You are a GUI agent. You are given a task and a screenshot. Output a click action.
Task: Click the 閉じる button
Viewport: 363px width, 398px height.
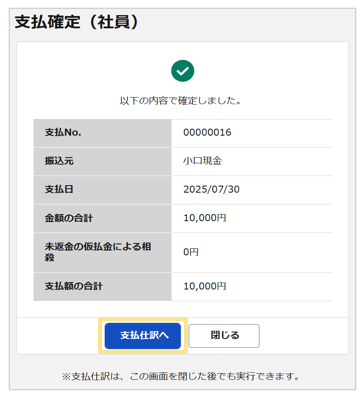224,335
